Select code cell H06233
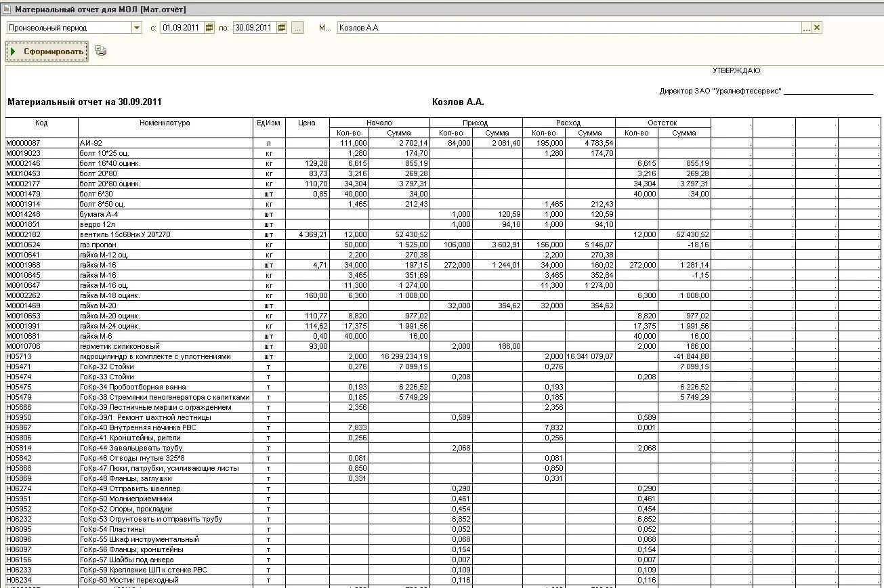 click(x=42, y=570)
